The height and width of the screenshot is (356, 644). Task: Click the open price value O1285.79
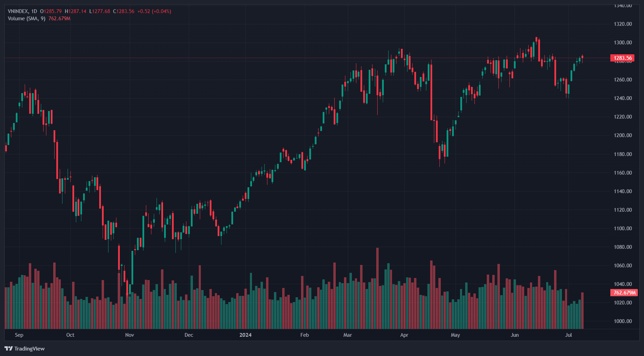pos(51,11)
